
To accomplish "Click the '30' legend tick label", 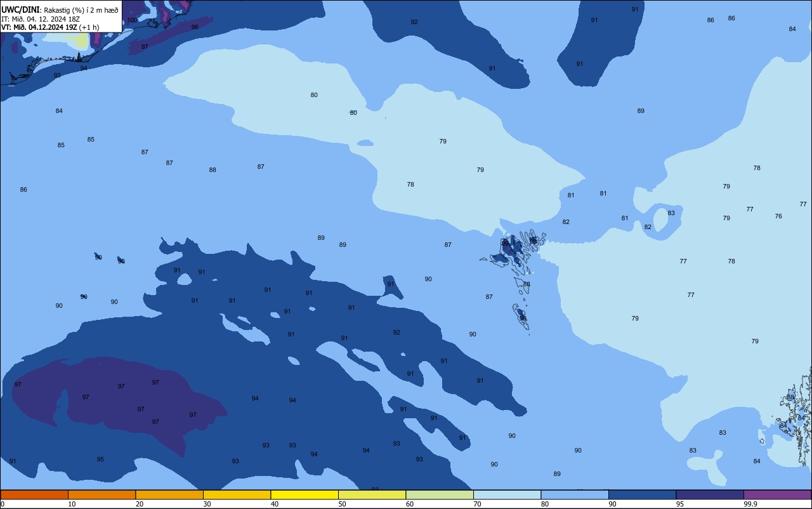I will coord(207,504).
